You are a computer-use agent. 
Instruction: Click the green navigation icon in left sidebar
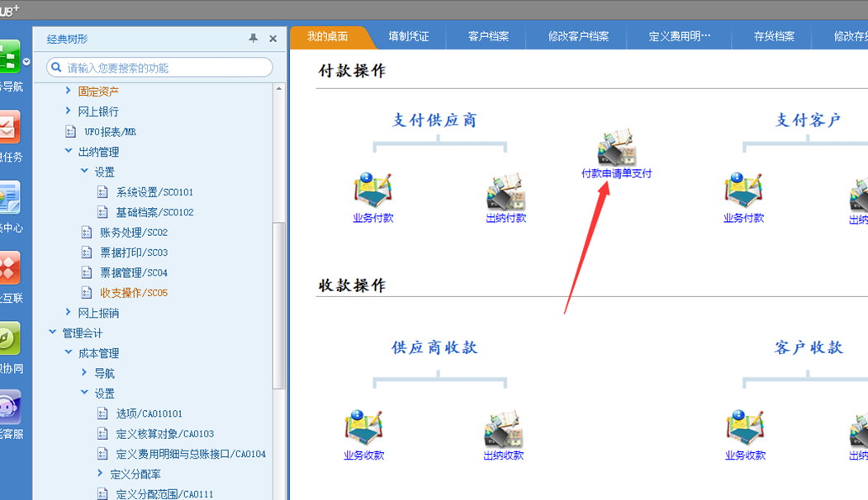pos(10,56)
